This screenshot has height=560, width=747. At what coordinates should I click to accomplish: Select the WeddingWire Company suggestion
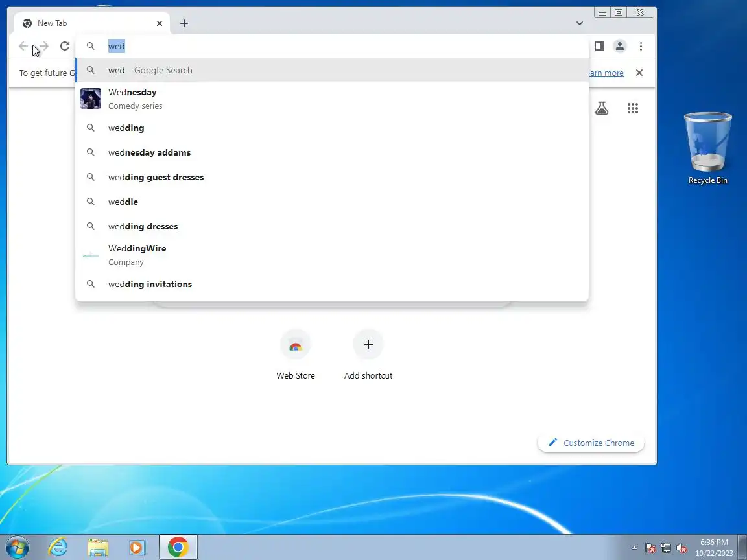tap(332, 255)
